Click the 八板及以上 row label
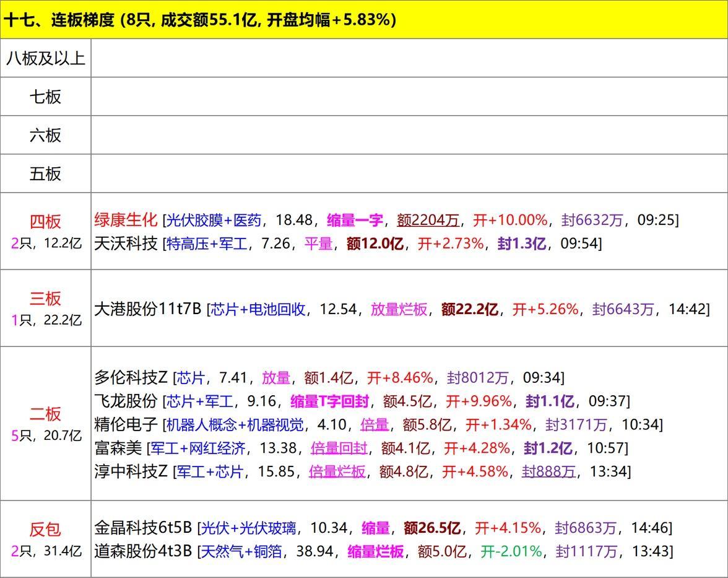 46,58
